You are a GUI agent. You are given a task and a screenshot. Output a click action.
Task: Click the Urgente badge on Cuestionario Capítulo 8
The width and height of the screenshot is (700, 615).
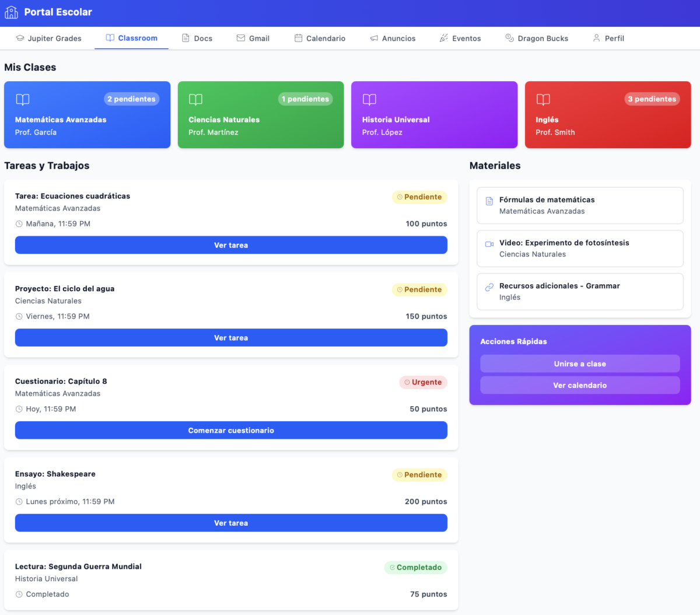(x=423, y=382)
